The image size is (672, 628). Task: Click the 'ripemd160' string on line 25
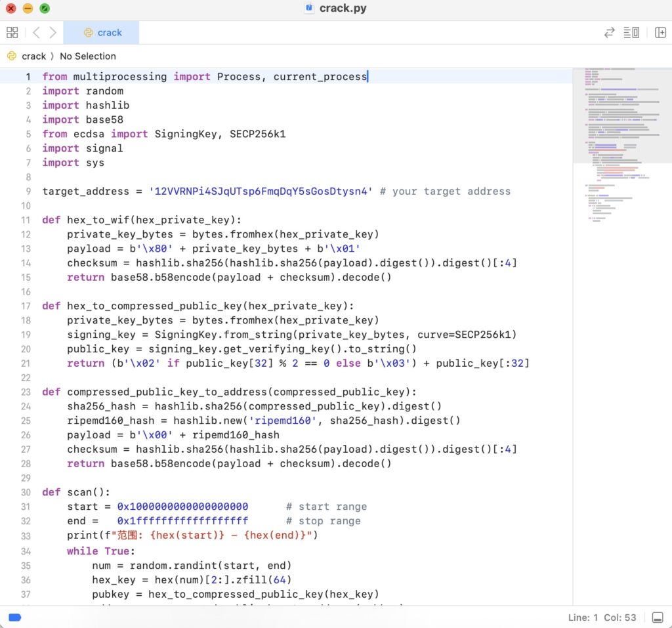click(283, 421)
